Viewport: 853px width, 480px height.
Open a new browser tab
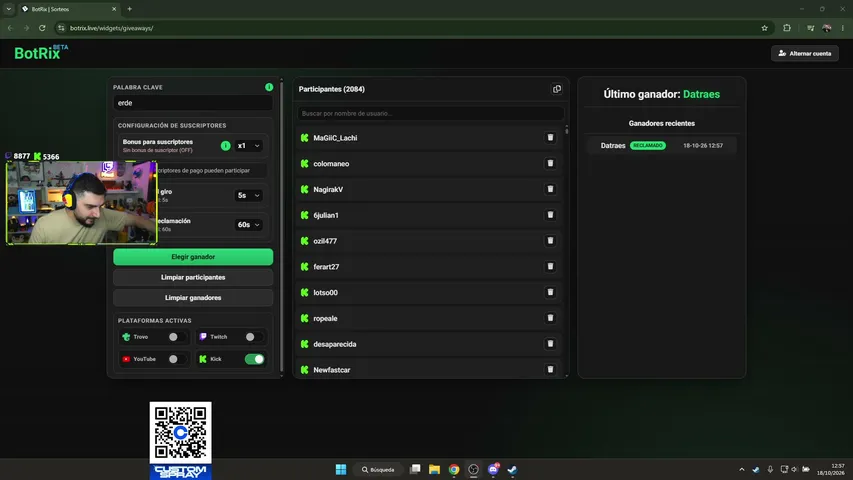click(129, 9)
